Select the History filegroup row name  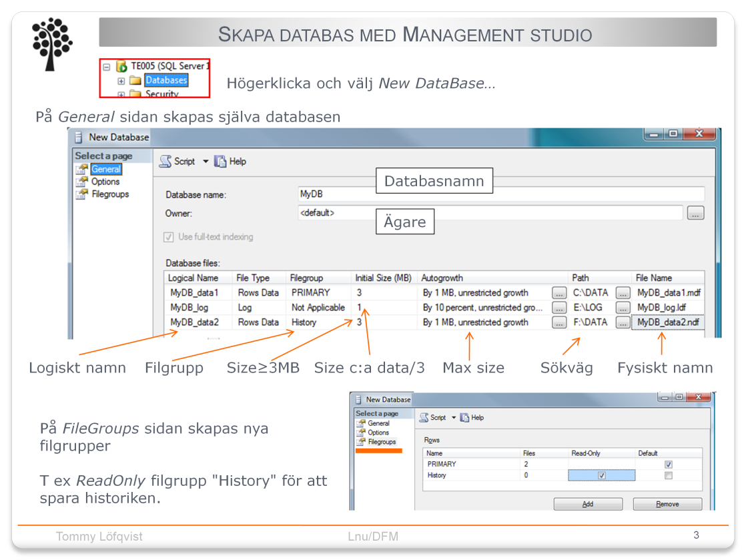coord(437,475)
